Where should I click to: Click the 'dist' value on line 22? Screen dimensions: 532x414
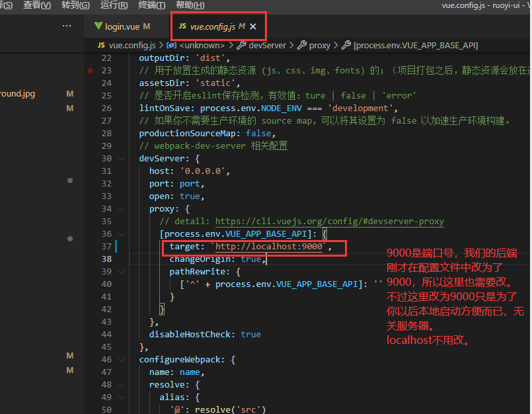pos(210,58)
